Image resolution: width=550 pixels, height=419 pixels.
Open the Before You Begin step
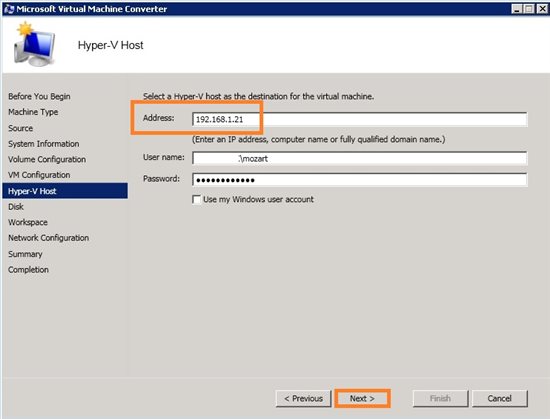click(39, 96)
